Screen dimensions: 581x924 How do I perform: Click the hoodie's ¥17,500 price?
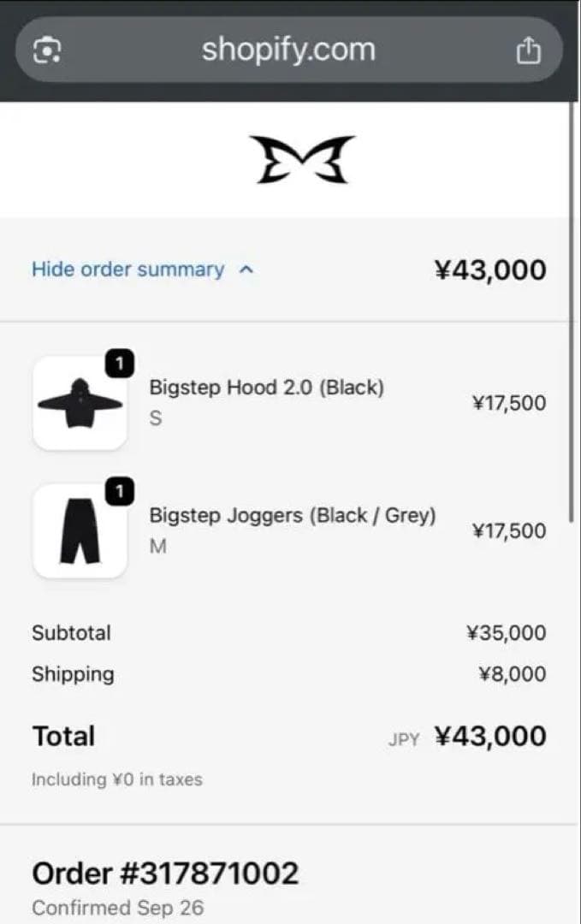point(508,403)
